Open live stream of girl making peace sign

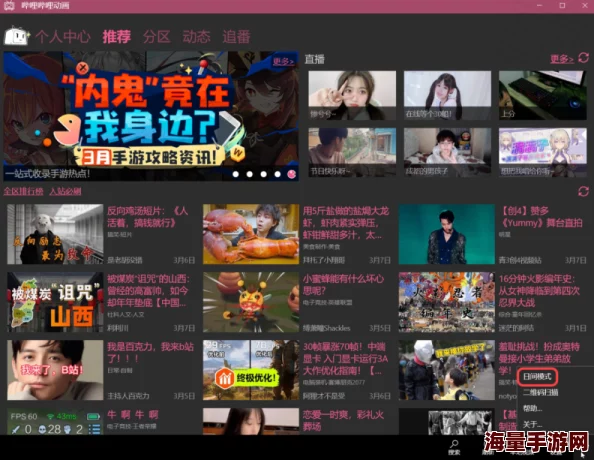pos(352,95)
